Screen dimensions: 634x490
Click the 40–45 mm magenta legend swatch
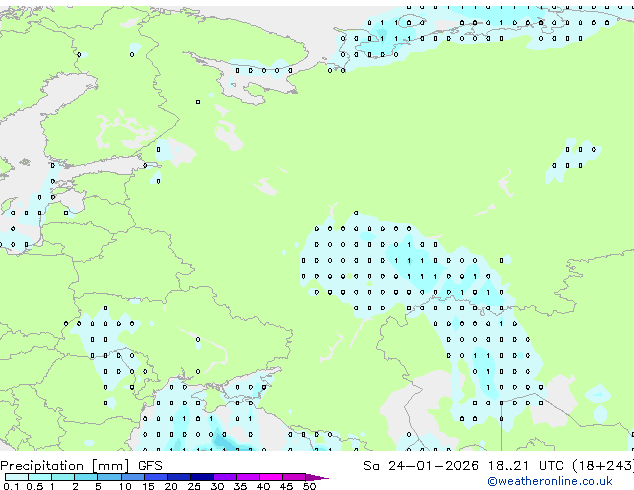[271, 477]
